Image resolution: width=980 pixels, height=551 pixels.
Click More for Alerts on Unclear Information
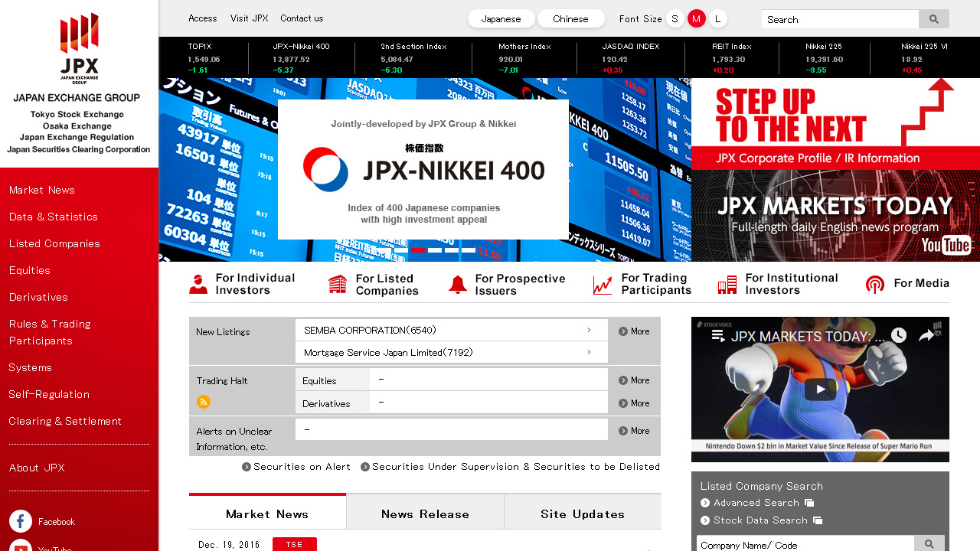point(634,431)
